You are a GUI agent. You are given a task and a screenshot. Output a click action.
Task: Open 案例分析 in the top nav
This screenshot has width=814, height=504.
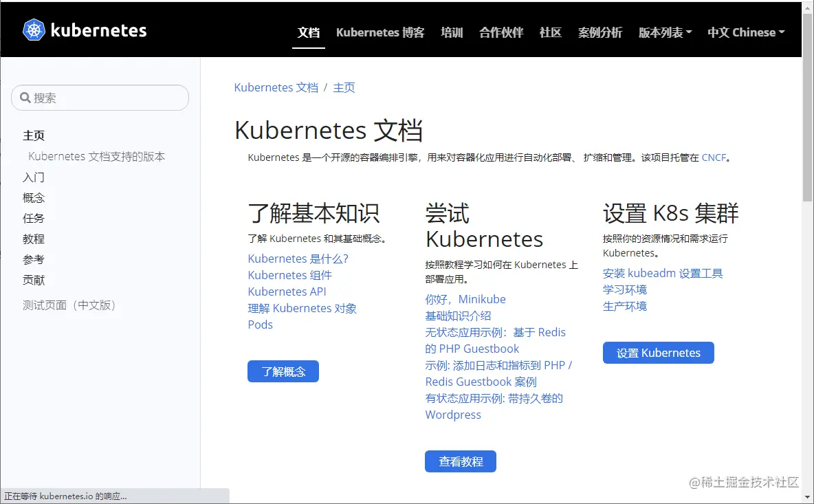point(600,32)
